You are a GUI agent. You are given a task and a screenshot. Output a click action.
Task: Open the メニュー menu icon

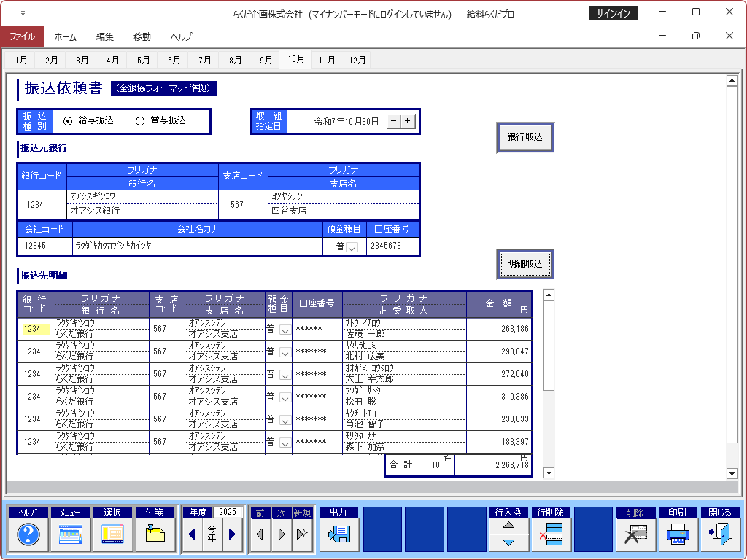70,534
